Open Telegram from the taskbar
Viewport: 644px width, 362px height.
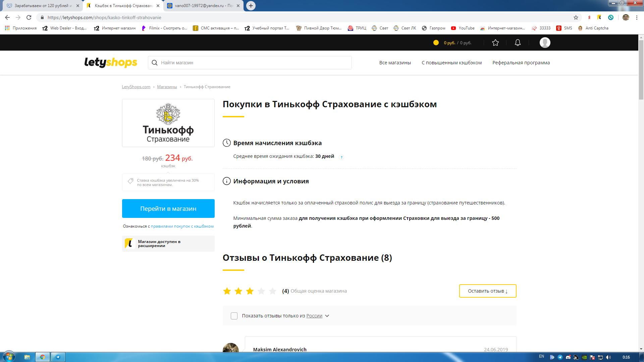click(58, 357)
